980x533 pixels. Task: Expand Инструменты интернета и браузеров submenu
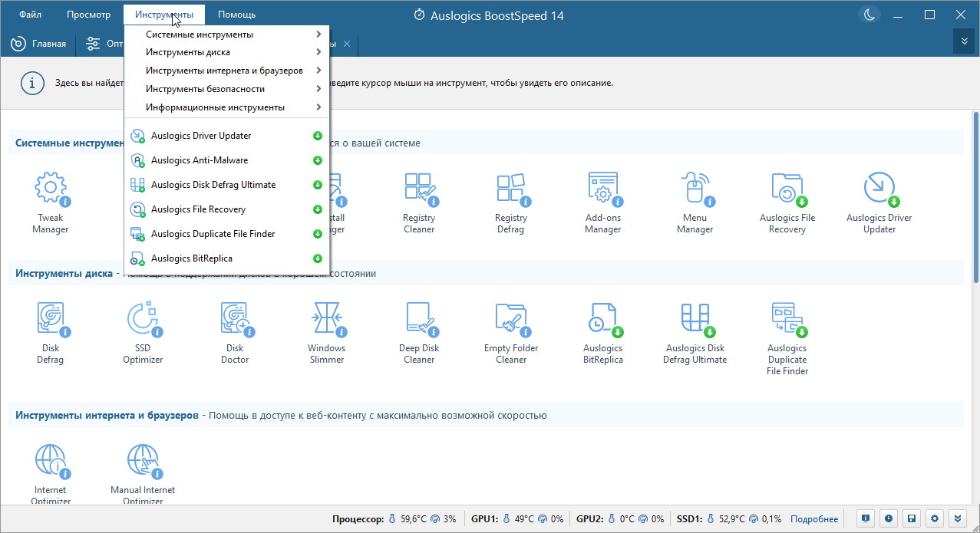227,71
